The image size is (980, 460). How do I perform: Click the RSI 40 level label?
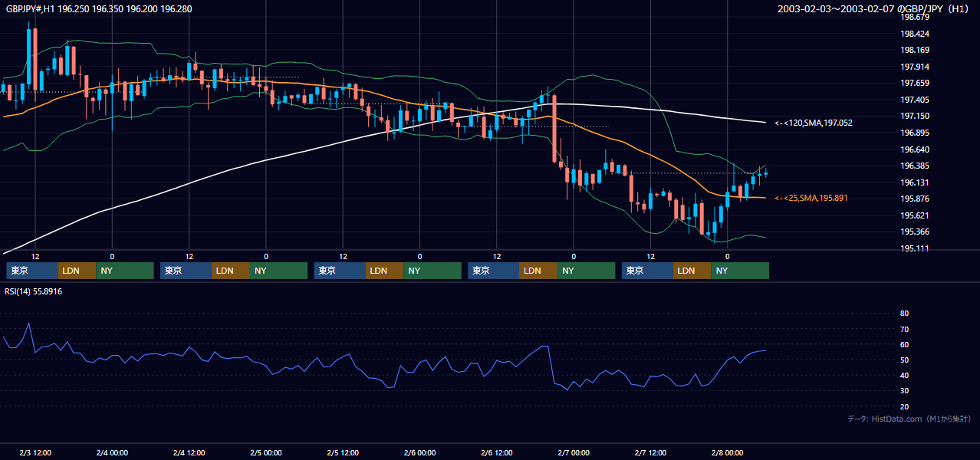coord(904,375)
